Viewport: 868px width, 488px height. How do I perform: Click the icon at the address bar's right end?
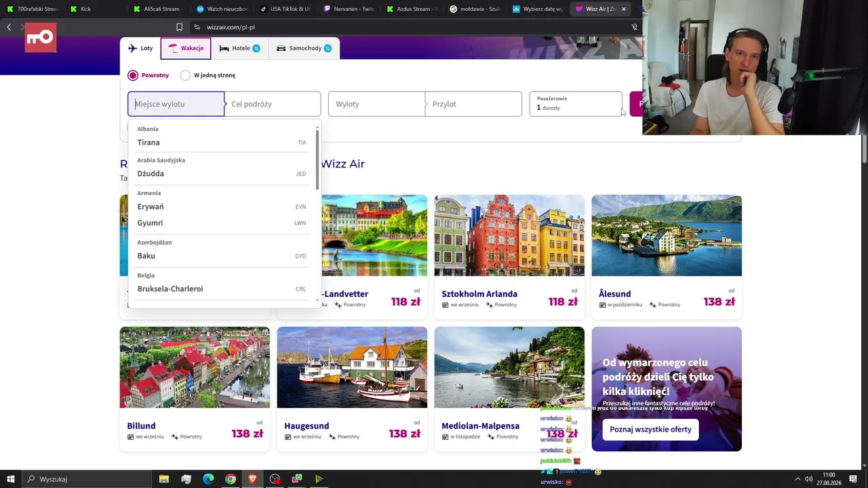[x=634, y=27]
